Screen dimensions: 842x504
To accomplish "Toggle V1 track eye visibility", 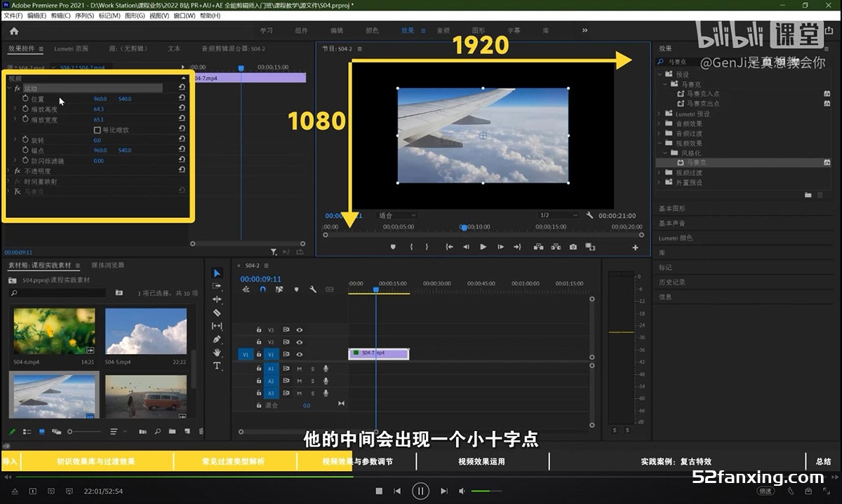I will tap(300, 355).
